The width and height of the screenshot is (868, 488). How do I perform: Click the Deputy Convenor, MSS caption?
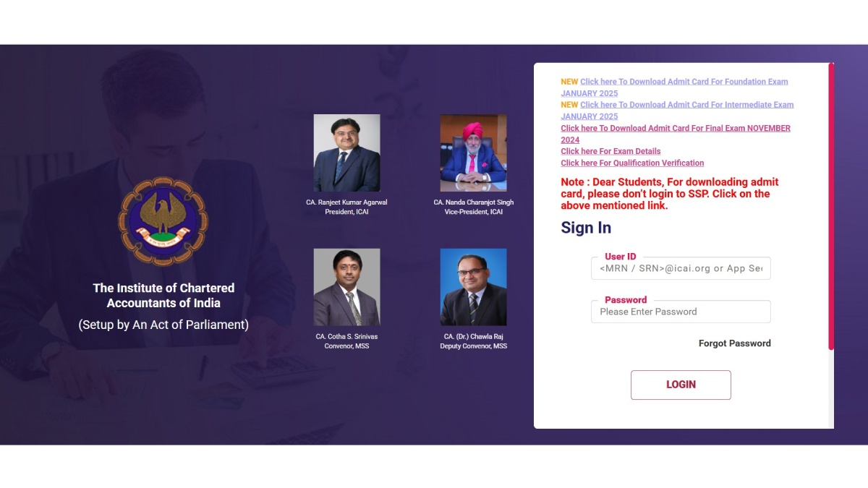click(474, 346)
